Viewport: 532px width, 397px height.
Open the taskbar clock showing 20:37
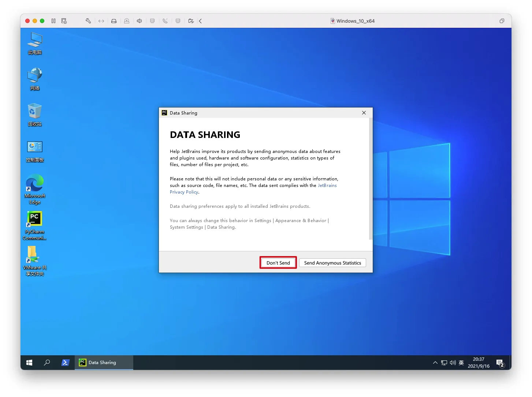(x=479, y=363)
